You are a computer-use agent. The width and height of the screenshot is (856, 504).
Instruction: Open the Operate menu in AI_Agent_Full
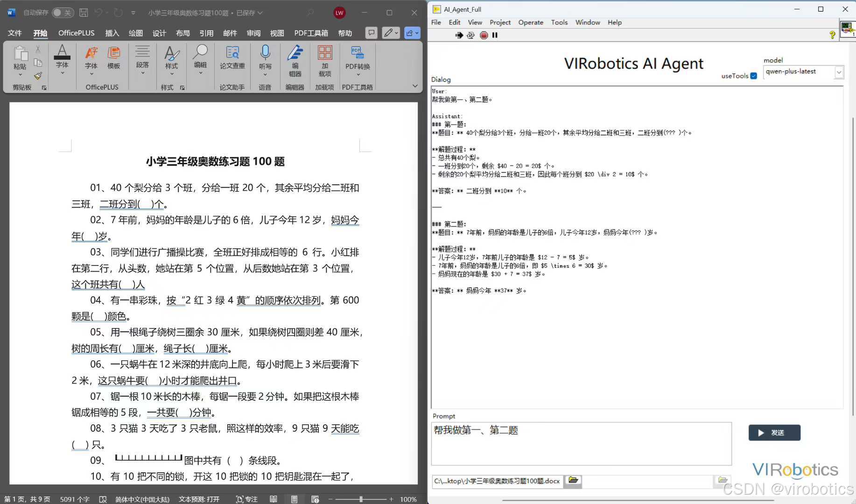(x=531, y=22)
